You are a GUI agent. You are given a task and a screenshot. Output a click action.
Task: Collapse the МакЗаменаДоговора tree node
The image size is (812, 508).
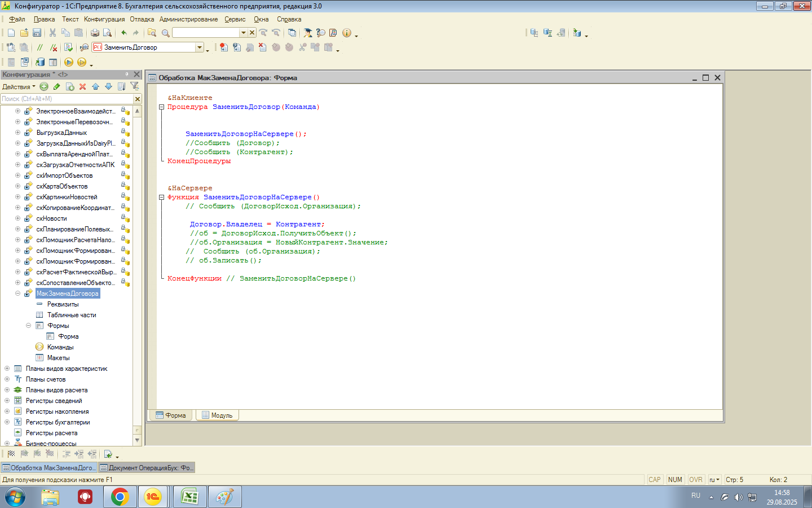pos(17,294)
